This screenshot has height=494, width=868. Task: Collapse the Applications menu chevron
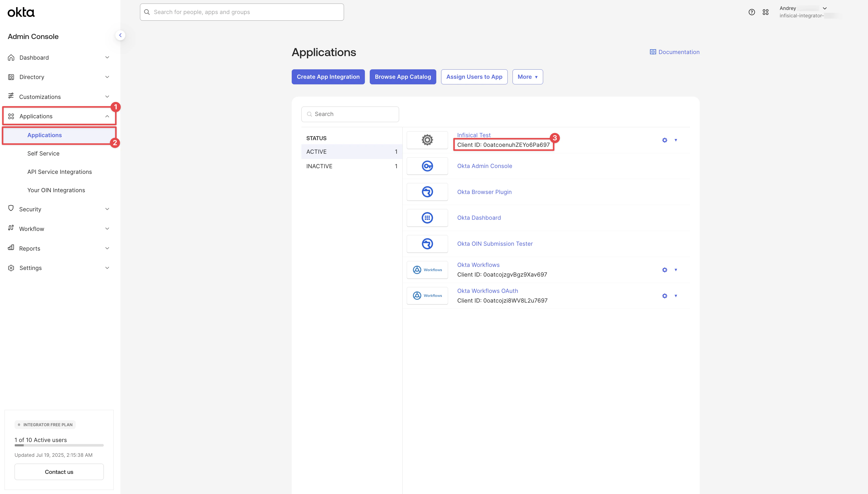click(107, 116)
